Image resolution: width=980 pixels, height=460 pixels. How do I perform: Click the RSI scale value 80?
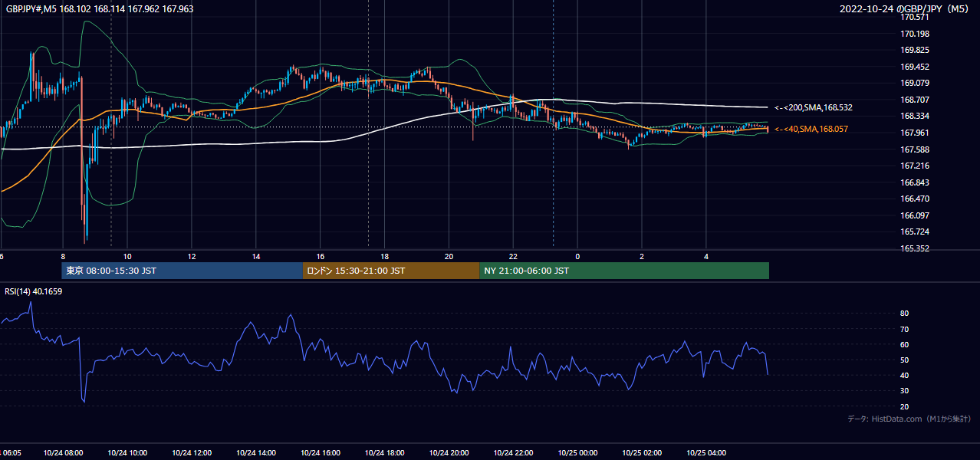click(905, 314)
